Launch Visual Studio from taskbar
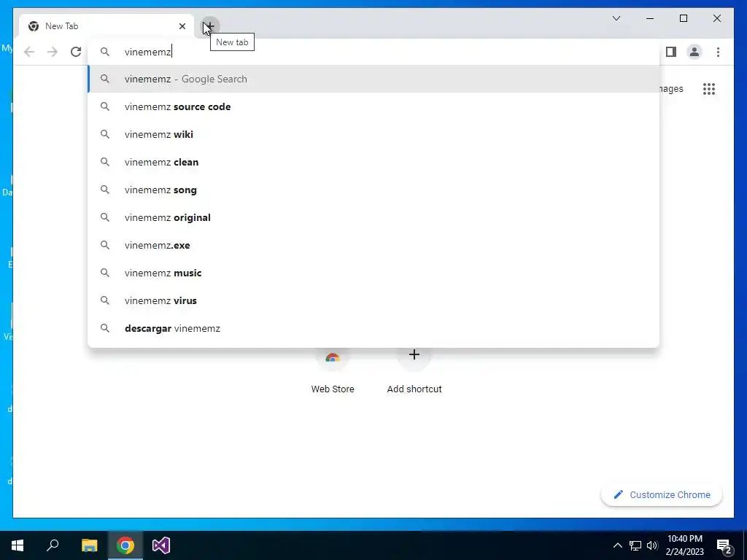Screen dimensions: 747x560 pos(161,545)
